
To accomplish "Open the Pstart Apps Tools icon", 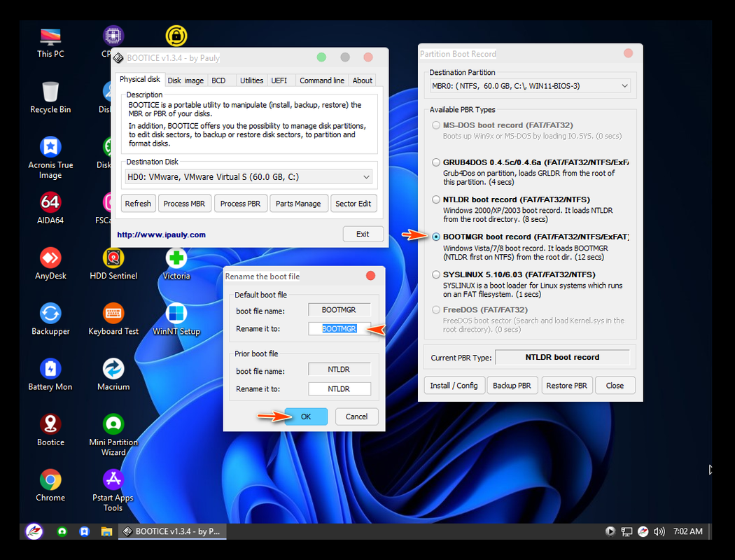I will 113,490.
